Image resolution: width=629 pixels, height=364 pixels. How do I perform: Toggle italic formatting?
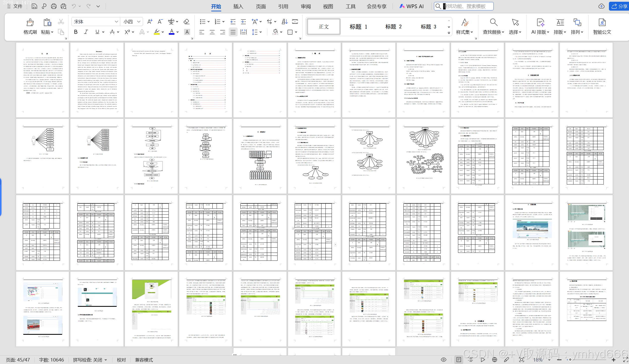[x=86, y=32]
